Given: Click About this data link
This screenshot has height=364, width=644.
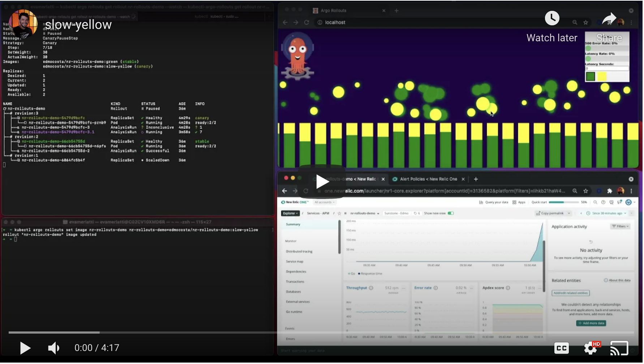Looking at the screenshot, I should pos(617,280).
